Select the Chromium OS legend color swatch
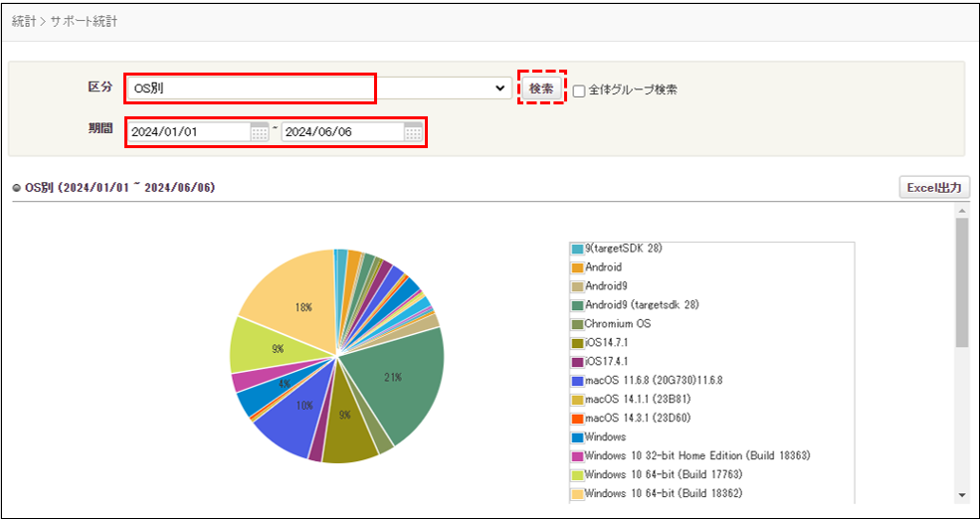 coord(577,324)
